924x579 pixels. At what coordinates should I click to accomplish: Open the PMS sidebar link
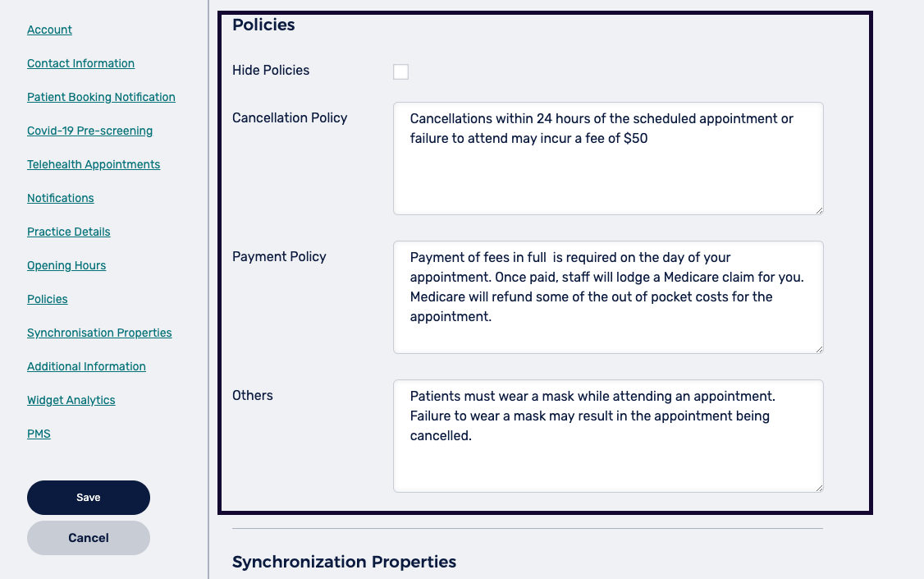[x=39, y=434]
